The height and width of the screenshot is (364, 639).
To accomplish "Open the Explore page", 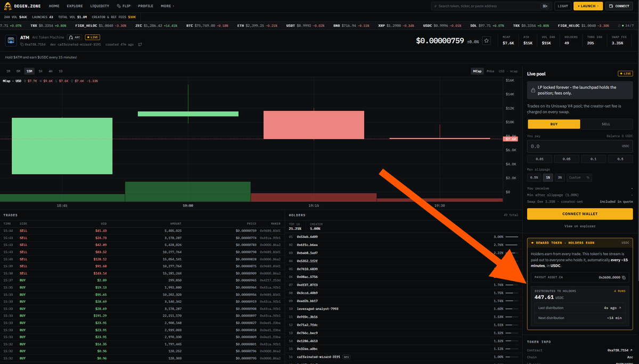I will pyautogui.click(x=75, y=6).
